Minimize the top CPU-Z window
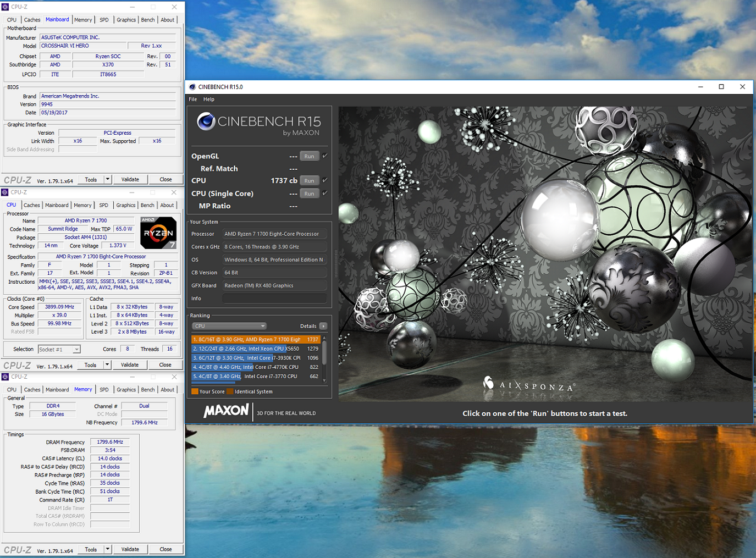Image resolution: width=756 pixels, height=558 pixels. (133, 7)
